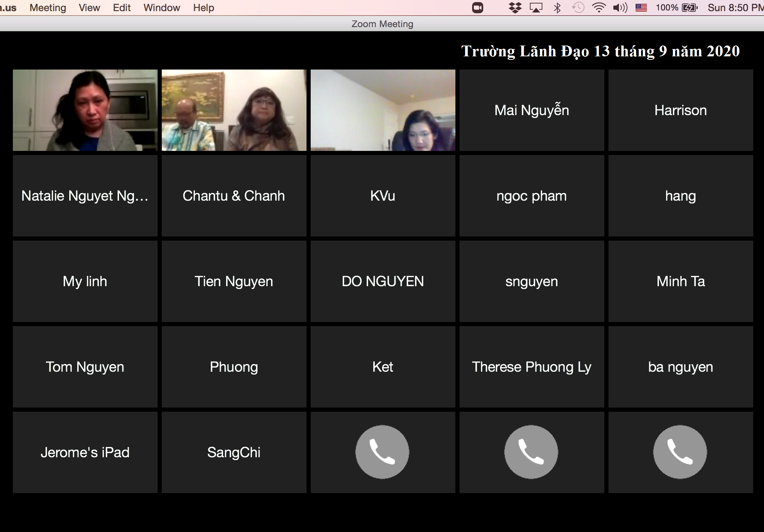Screen dimensions: 764x532
Task: Click the Zoom camera menu bar icon
Action: (x=478, y=8)
